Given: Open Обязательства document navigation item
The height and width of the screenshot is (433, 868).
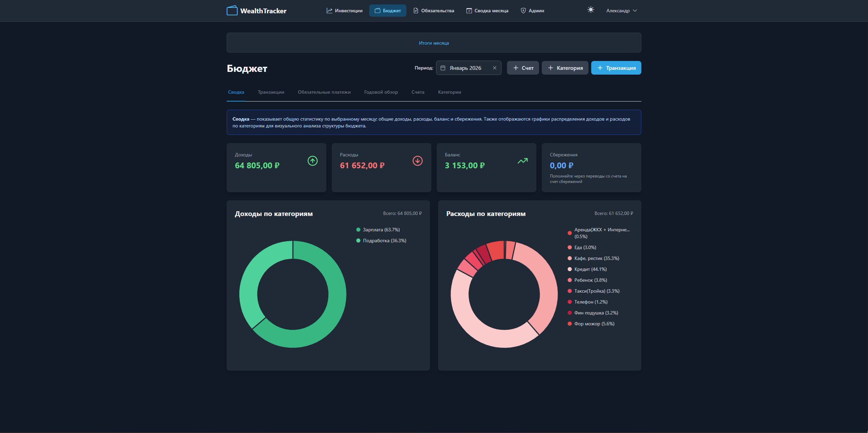Looking at the screenshot, I should 434,11.
